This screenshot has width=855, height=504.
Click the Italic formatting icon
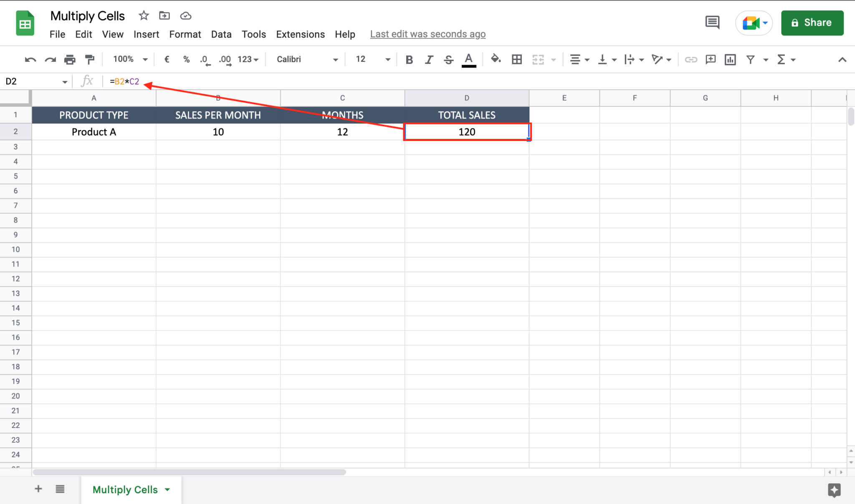[x=428, y=59]
